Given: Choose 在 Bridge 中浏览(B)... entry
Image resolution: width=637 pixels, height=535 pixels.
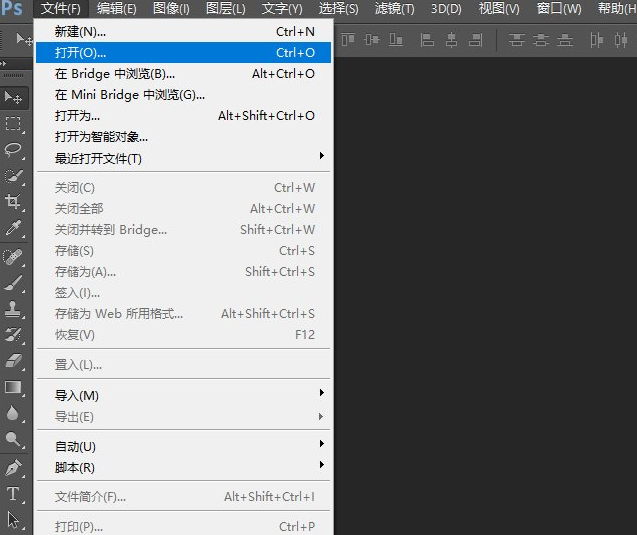Looking at the screenshot, I should (183, 74).
